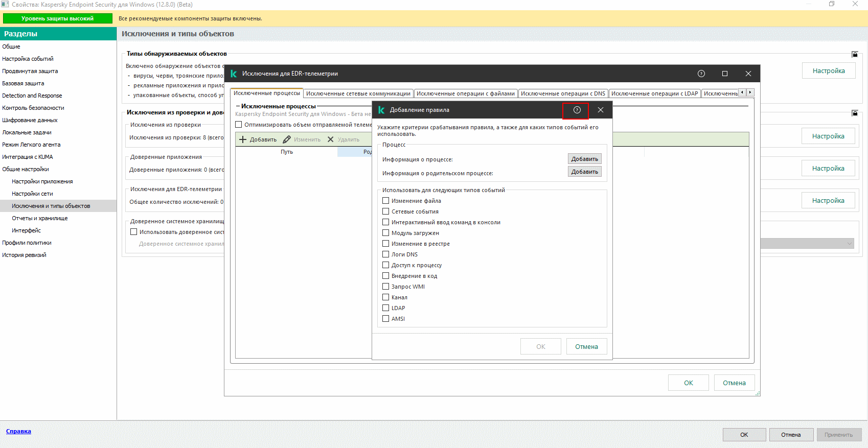This screenshot has width=868, height=448.
Task: Tick the AMSI event type checkbox
Action: pos(386,319)
